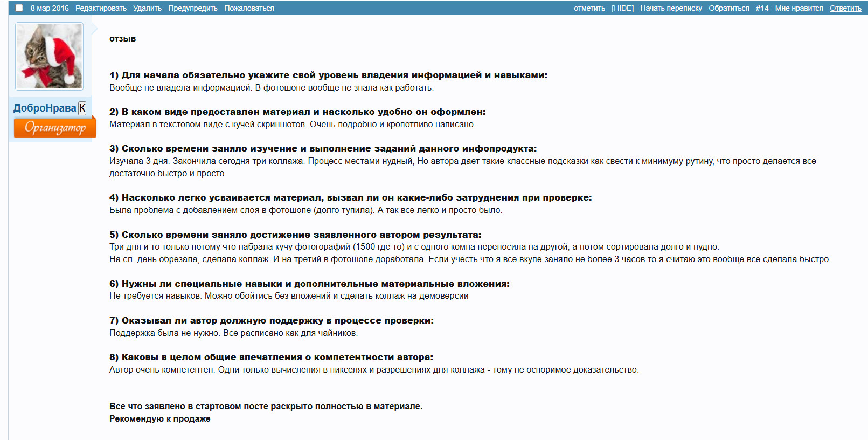Viewport: 868px width, 440px height.
Task: Click Мне нравится to like the post
Action: coord(799,8)
